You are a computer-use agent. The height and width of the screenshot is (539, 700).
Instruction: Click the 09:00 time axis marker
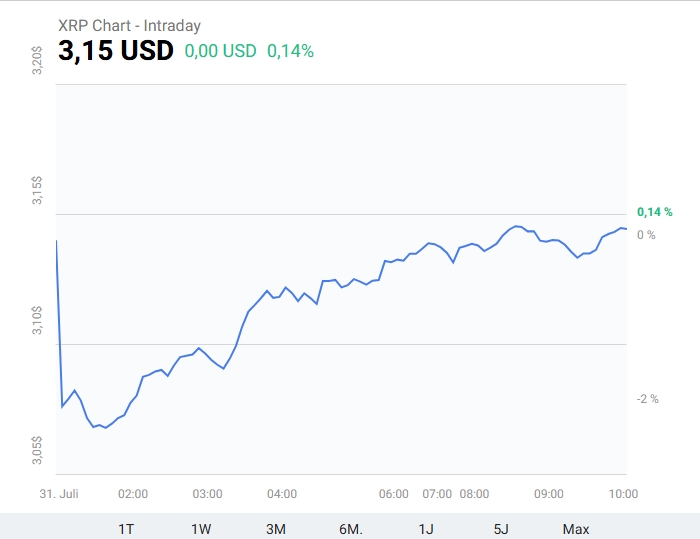click(549, 494)
